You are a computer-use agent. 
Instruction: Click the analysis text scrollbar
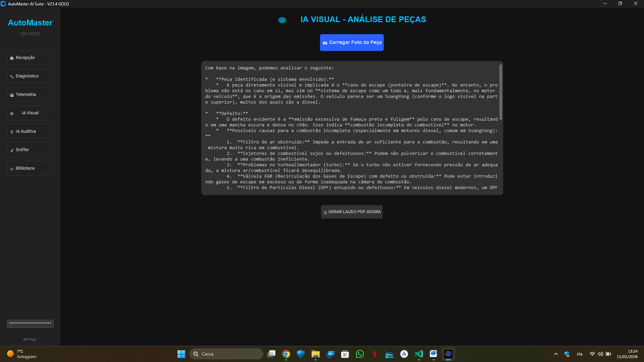500,92
